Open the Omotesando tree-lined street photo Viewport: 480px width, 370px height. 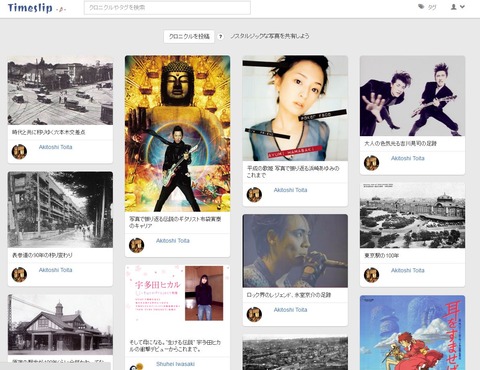click(x=60, y=210)
